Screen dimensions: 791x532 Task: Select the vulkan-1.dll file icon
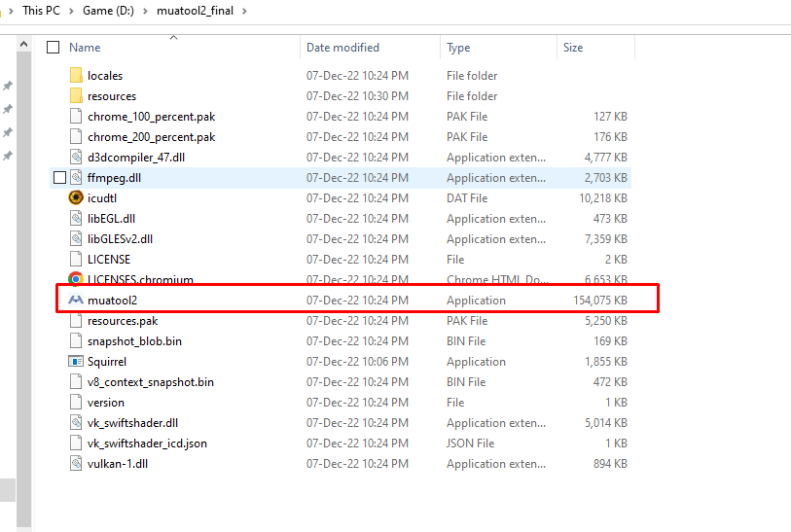[77, 464]
